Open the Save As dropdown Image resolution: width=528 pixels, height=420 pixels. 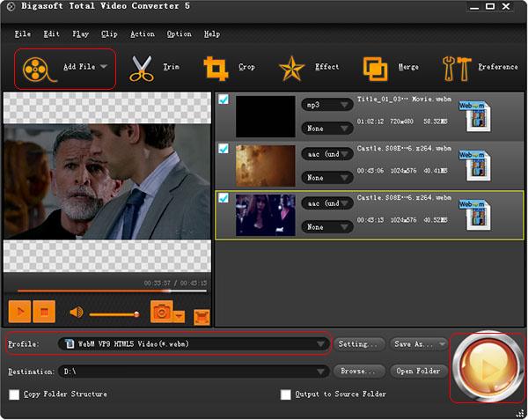click(x=418, y=344)
